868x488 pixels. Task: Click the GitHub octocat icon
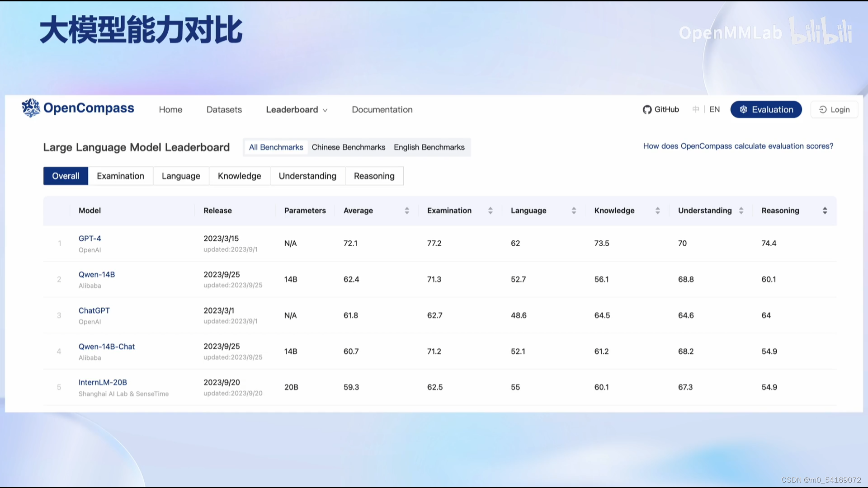tap(647, 109)
